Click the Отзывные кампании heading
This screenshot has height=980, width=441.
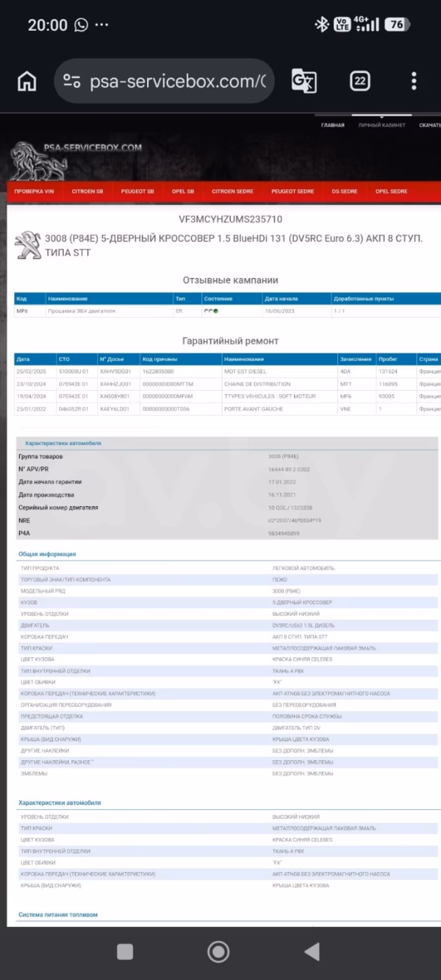click(230, 280)
